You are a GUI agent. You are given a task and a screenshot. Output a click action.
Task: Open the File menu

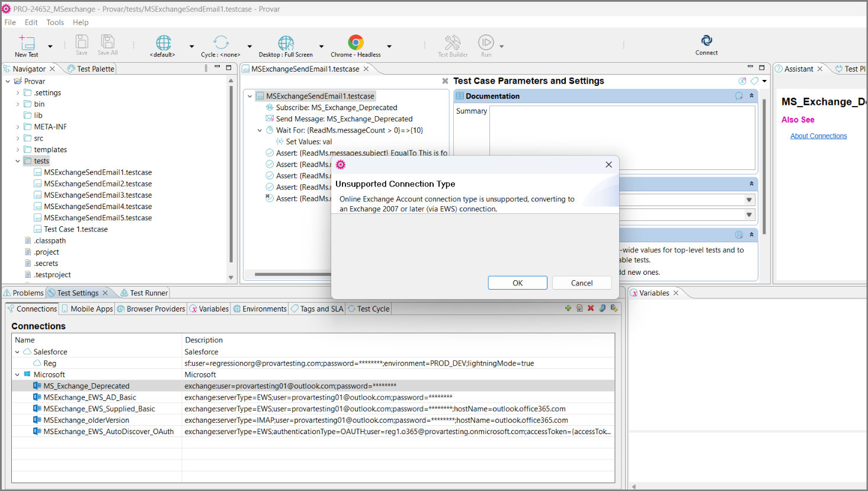[10, 23]
